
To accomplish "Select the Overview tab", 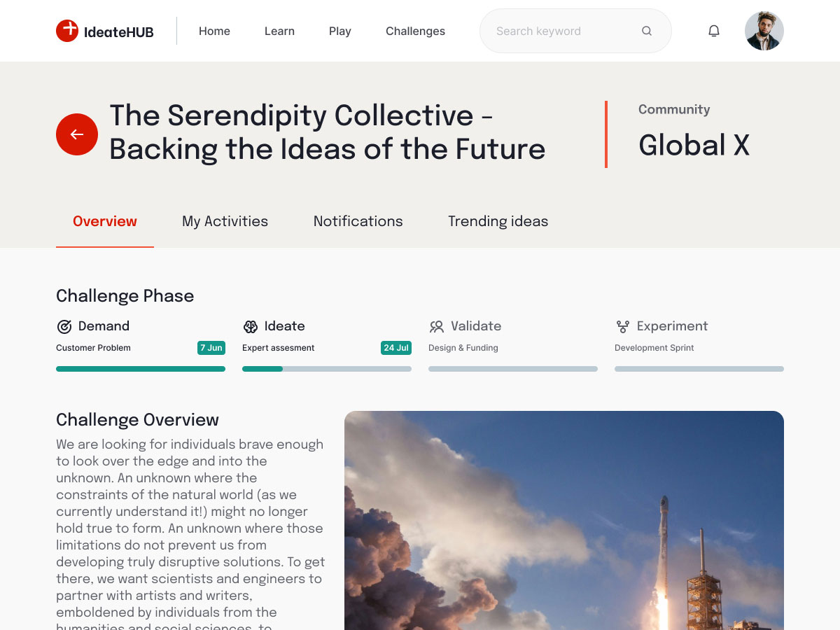I will 105,221.
